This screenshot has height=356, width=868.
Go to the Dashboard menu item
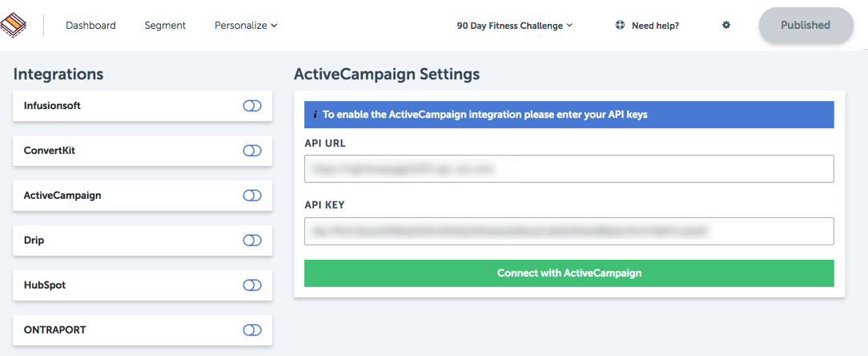click(x=90, y=26)
